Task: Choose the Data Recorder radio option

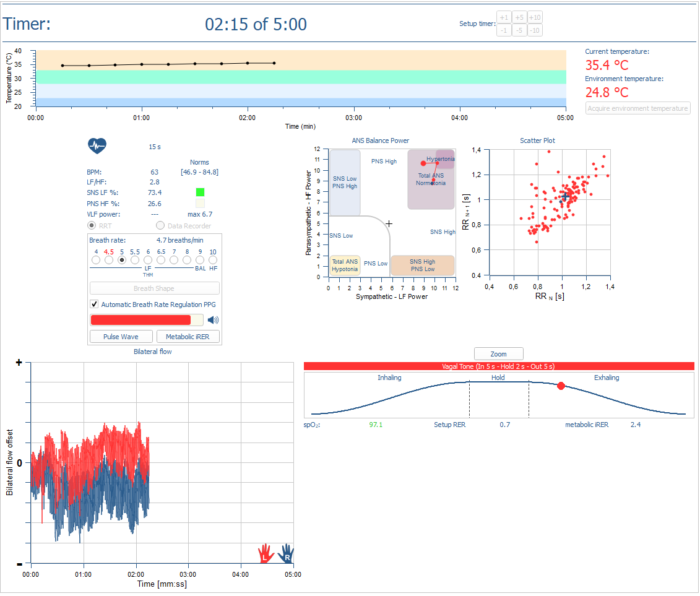Action: pos(160,226)
